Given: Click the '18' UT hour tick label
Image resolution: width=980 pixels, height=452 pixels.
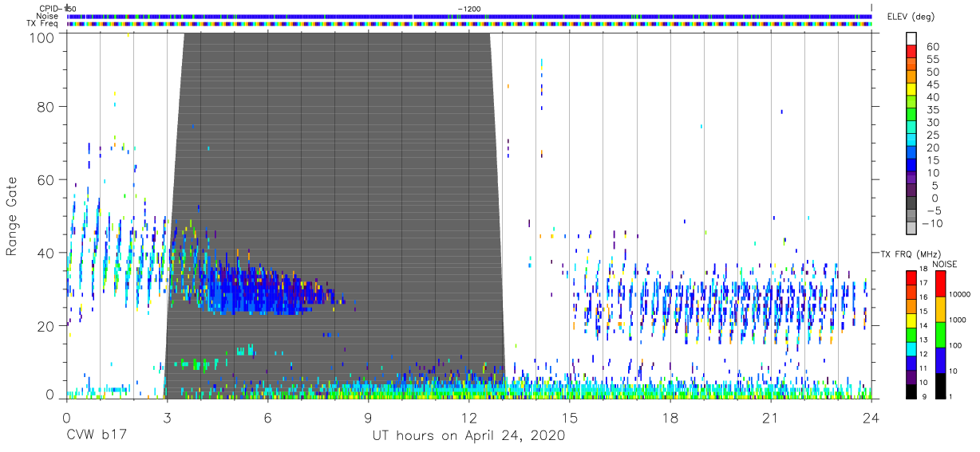Looking at the screenshot, I should point(670,417).
